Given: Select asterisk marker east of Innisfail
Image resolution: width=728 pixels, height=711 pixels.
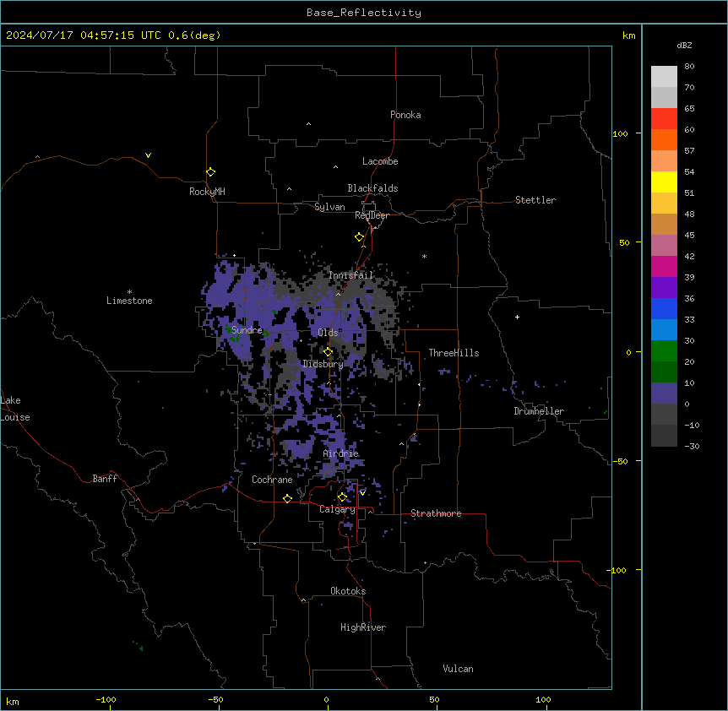Looking at the screenshot, I should pyautogui.click(x=424, y=256).
